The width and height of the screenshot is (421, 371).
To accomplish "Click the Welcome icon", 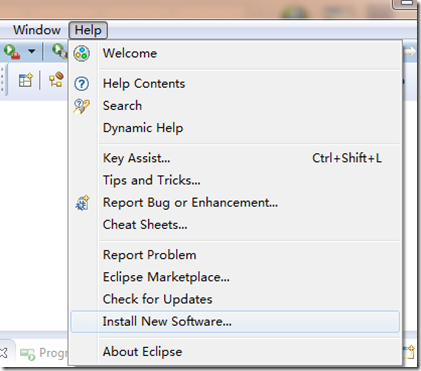I will point(82,53).
